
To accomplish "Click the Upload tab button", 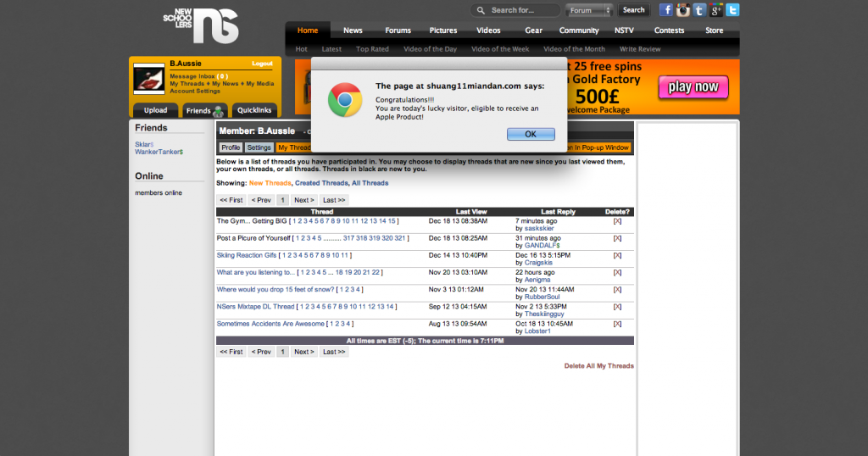I will click(x=156, y=110).
